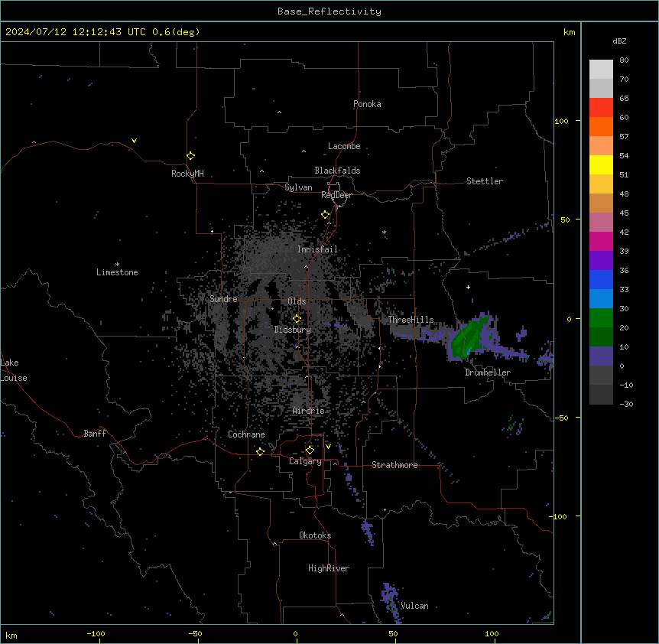This screenshot has height=644, width=659.
Task: Click the 0 label on bottom axis
Action: pos(295,633)
